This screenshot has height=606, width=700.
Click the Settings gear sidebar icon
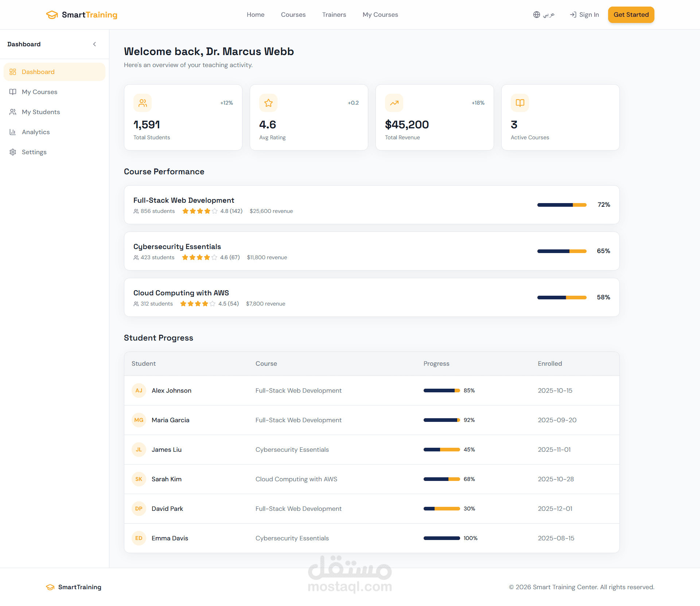[x=13, y=152]
